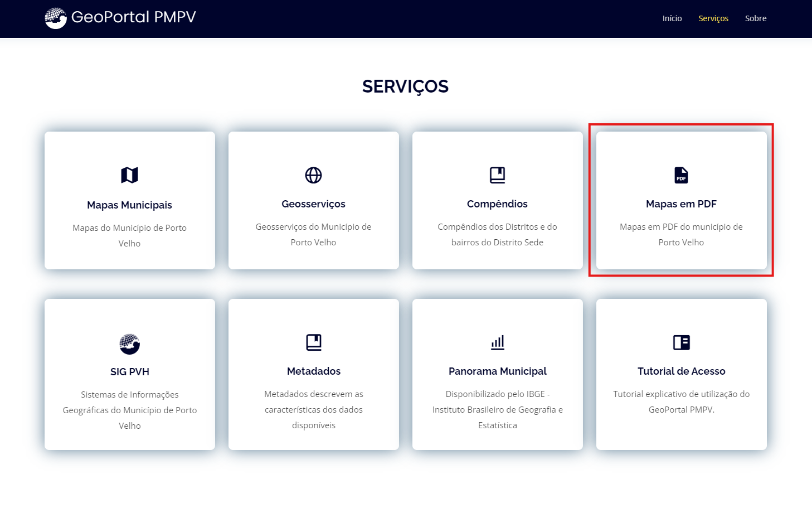Open Sobre in the navigation bar
812x513 pixels.
point(756,18)
